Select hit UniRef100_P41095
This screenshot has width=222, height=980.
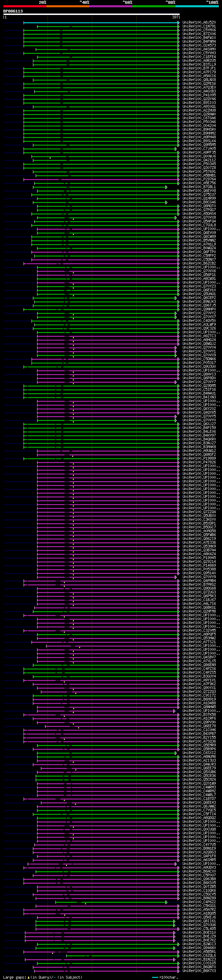tap(199, 95)
